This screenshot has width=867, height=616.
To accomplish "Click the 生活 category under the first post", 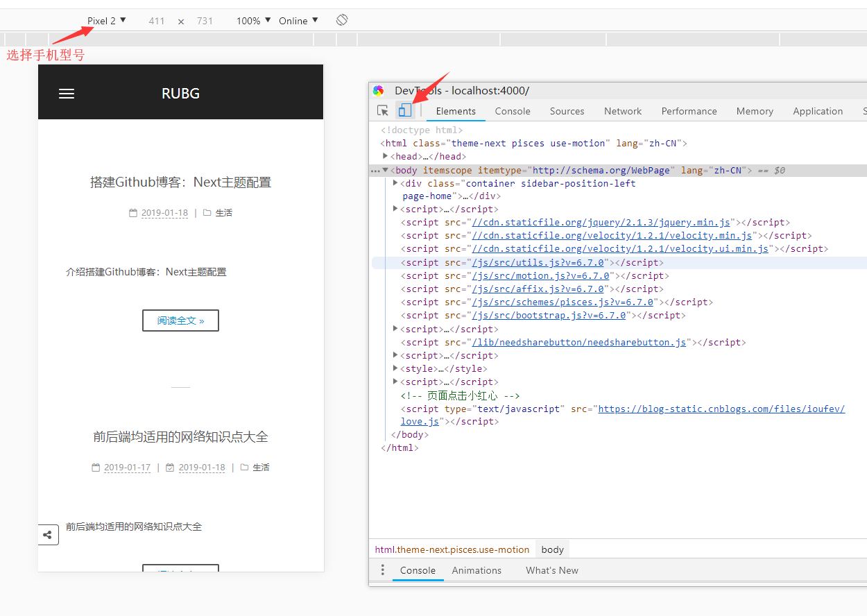I will (224, 213).
